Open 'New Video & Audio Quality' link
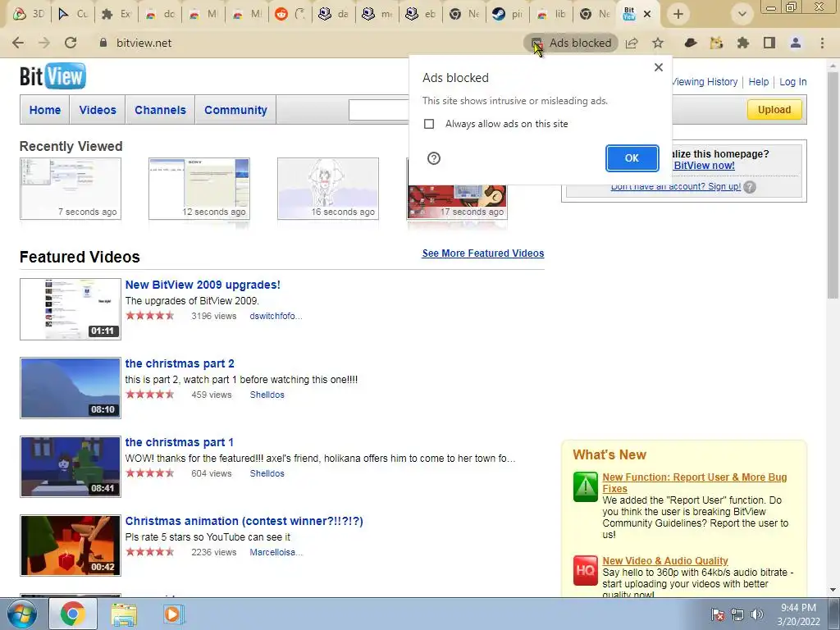Screen dimensions: 840x630 [x=664, y=560]
